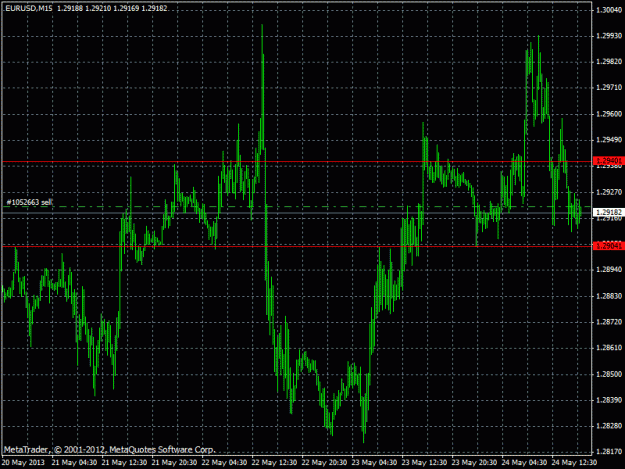Click the 1.28280 price axis label
Image resolution: width=625 pixels, height=469 pixels.
[609, 426]
